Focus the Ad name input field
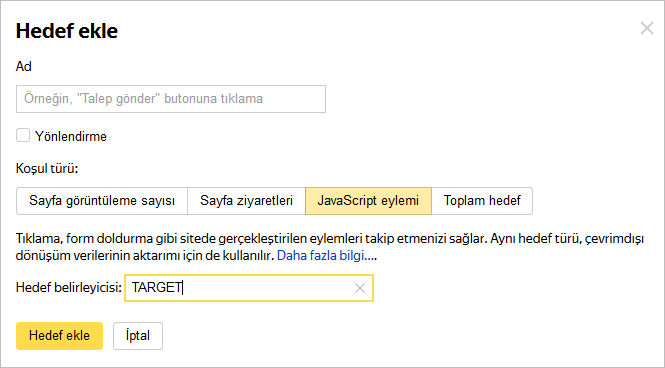The image size is (665, 368). [171, 99]
